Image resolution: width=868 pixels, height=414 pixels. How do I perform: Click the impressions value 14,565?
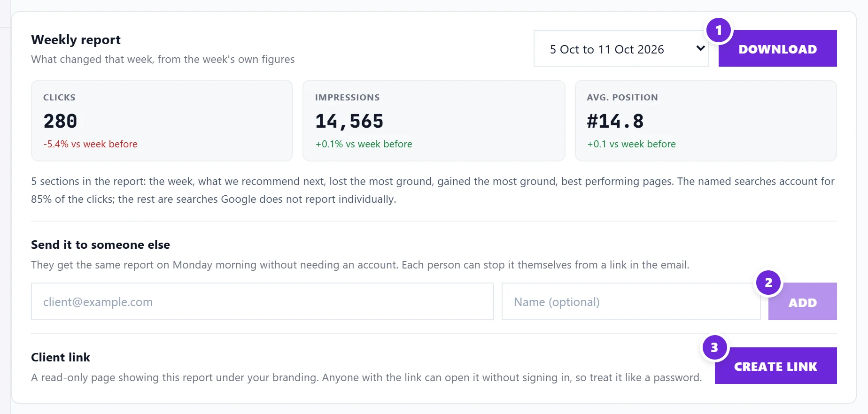pyautogui.click(x=349, y=121)
